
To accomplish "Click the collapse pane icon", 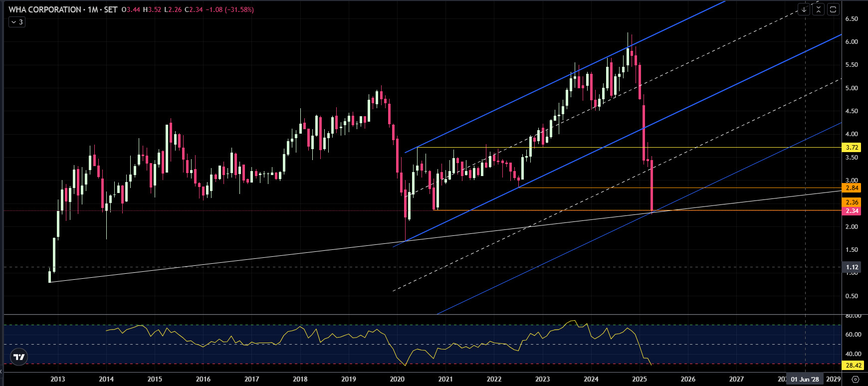I will 818,9.
